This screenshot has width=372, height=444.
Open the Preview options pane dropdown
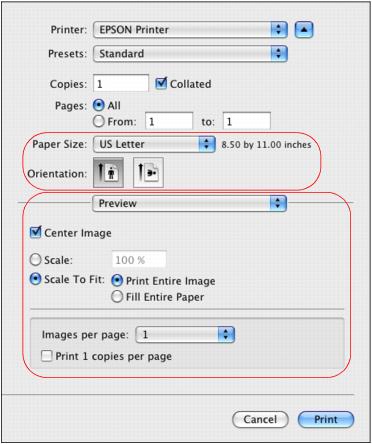(x=189, y=203)
